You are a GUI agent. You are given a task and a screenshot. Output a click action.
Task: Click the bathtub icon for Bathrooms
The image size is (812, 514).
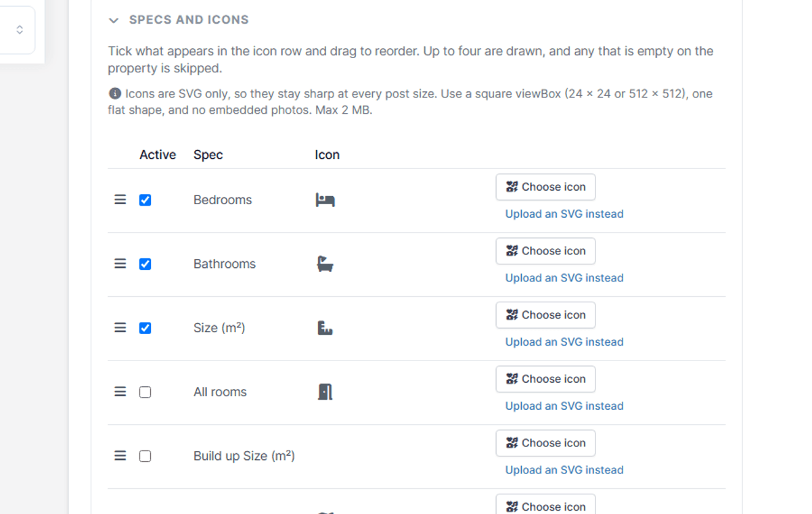point(325,264)
